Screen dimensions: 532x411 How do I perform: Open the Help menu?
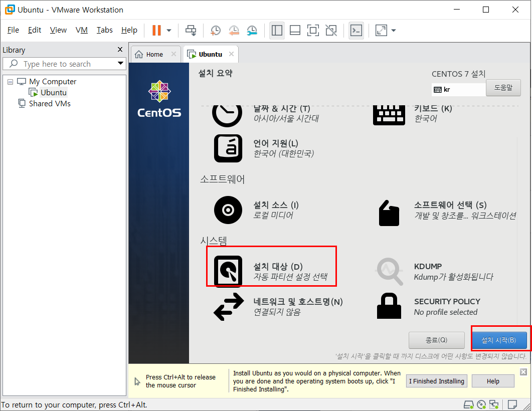pyautogui.click(x=129, y=30)
